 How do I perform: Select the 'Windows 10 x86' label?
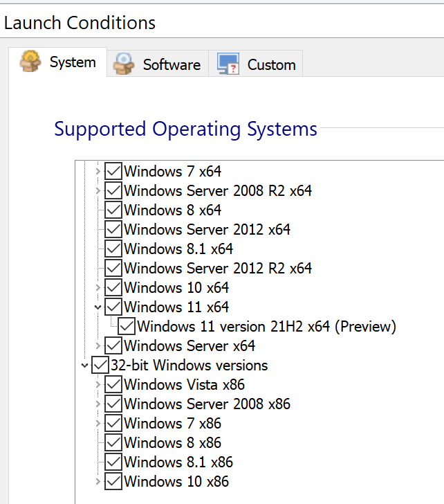tap(176, 482)
